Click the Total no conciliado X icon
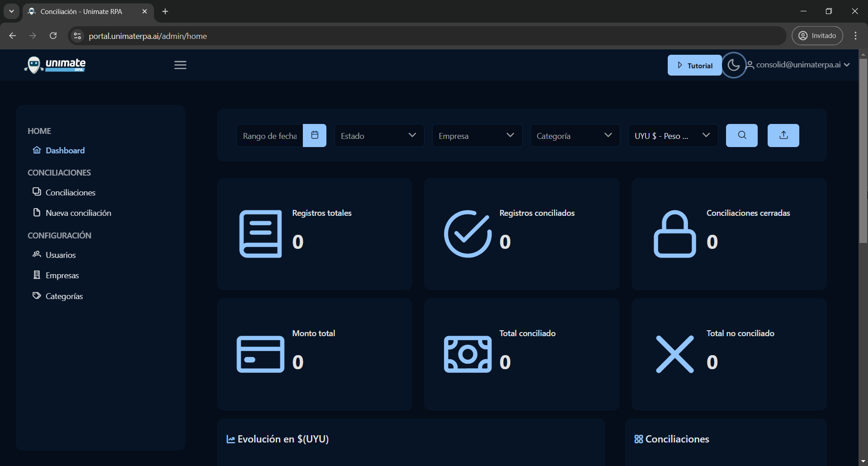The width and height of the screenshot is (868, 466). [675, 354]
